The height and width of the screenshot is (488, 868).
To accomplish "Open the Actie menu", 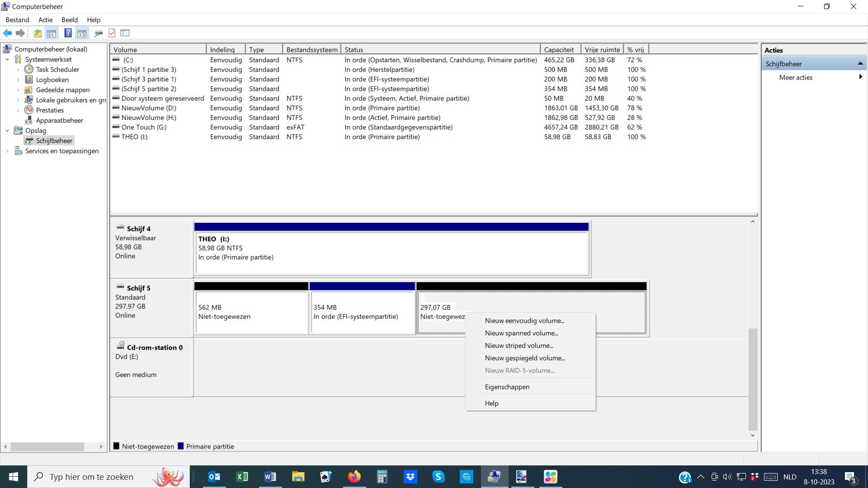I will click(45, 20).
